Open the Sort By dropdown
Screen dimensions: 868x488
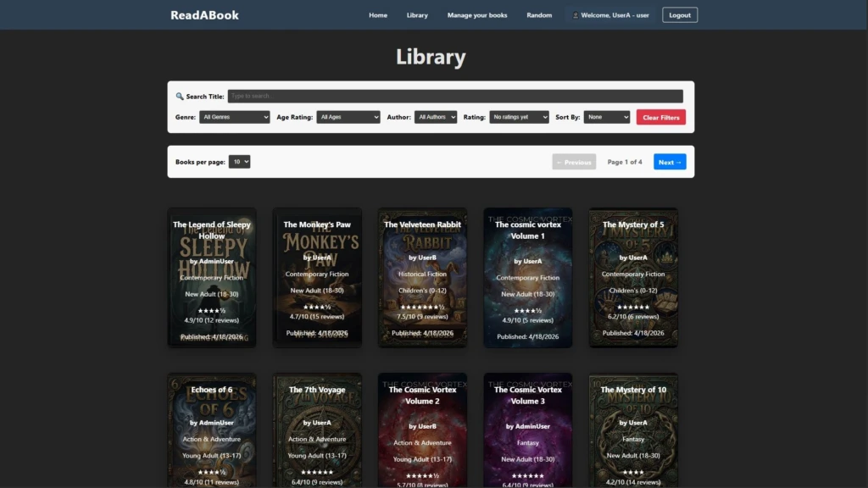pos(606,117)
